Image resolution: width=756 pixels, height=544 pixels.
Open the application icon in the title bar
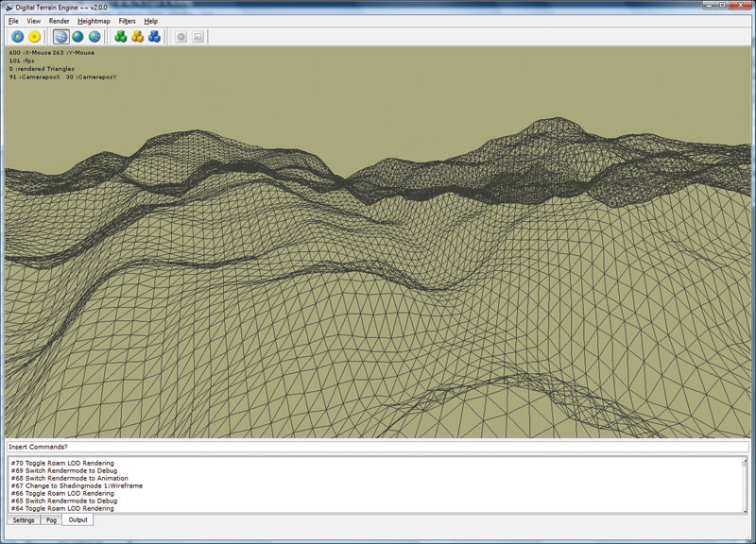coord(9,8)
